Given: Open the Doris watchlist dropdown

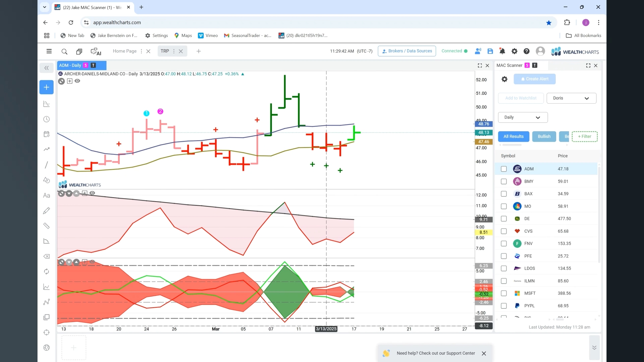Looking at the screenshot, I should pos(571,98).
